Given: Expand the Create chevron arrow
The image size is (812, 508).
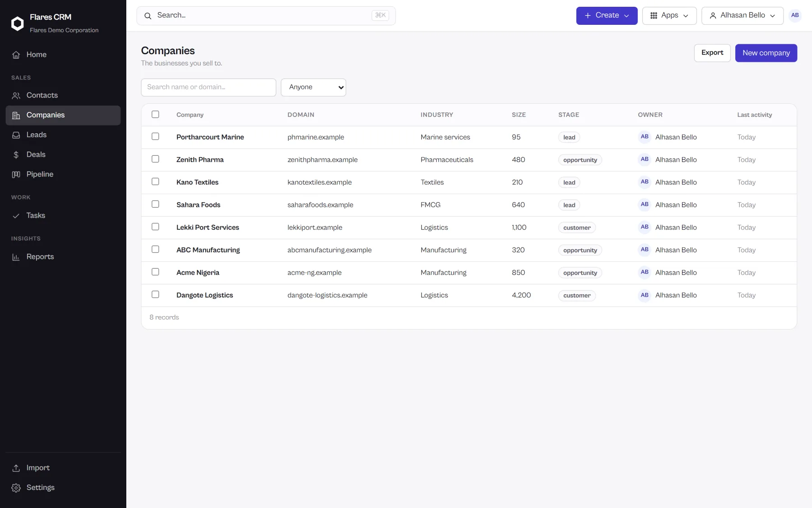Looking at the screenshot, I should click(x=626, y=16).
